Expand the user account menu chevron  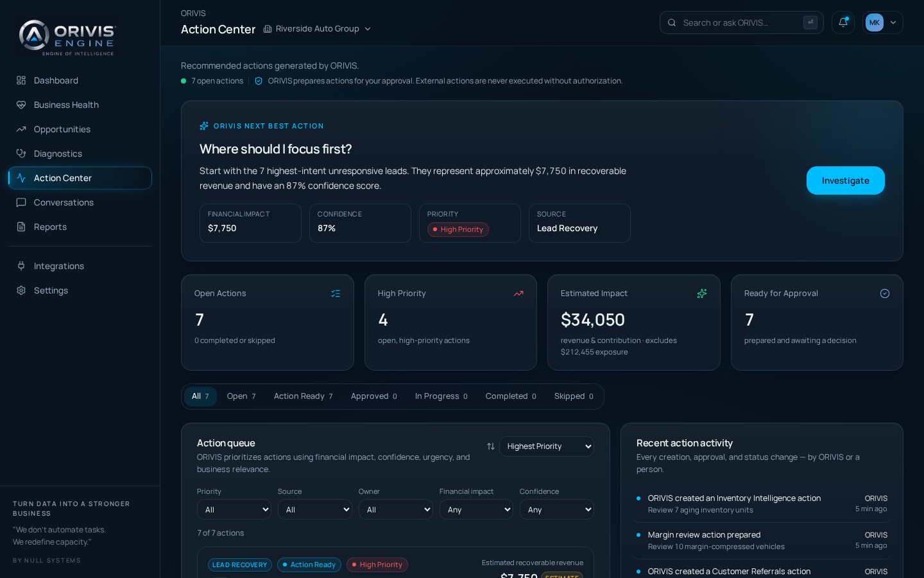click(893, 22)
